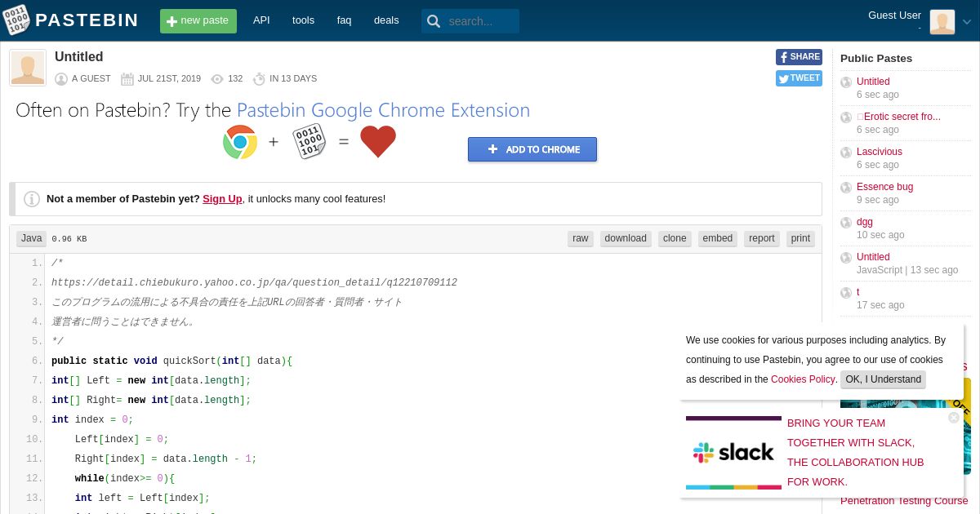Click the globe icon beside Essence bug
The width and height of the screenshot is (980, 514).
click(x=846, y=188)
